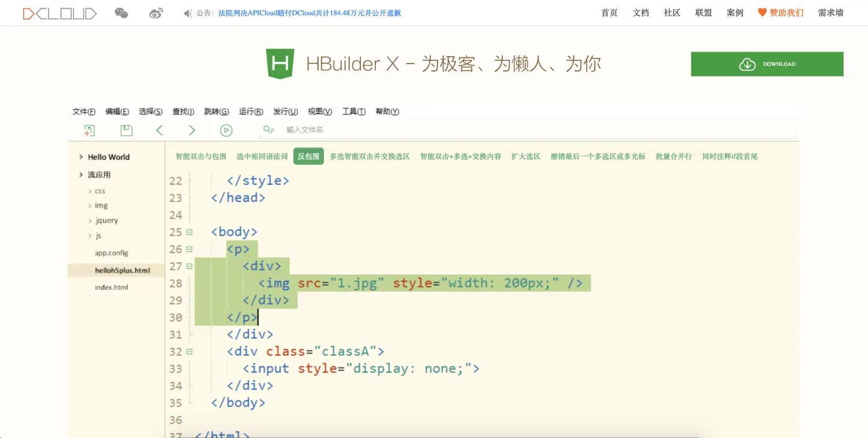
Task: Click the green DOWNLOAD button
Action: coord(767,64)
